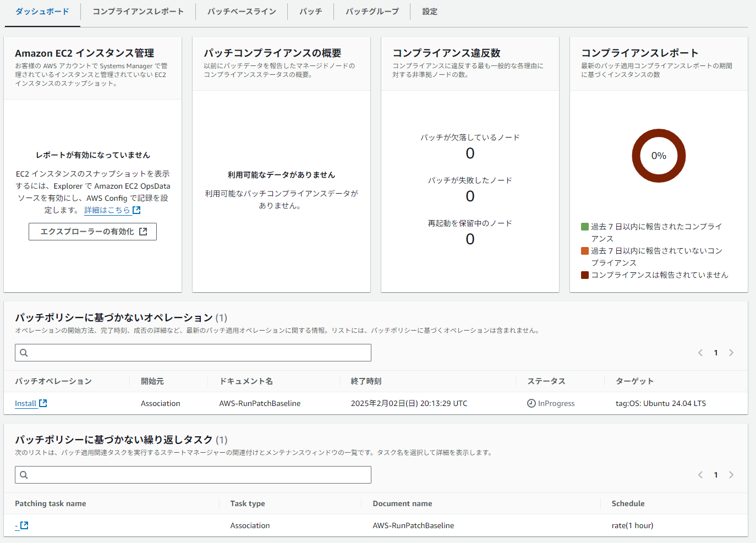Go to previous page in operations table
The width and height of the screenshot is (756, 543).
tap(700, 353)
